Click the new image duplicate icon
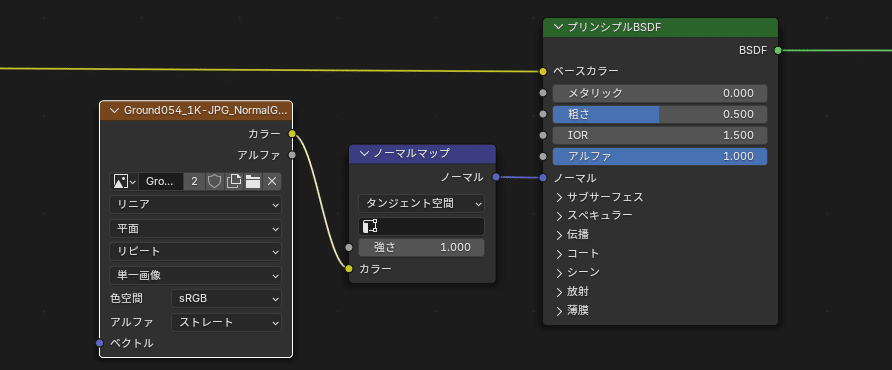The image size is (892, 370). coord(233,182)
